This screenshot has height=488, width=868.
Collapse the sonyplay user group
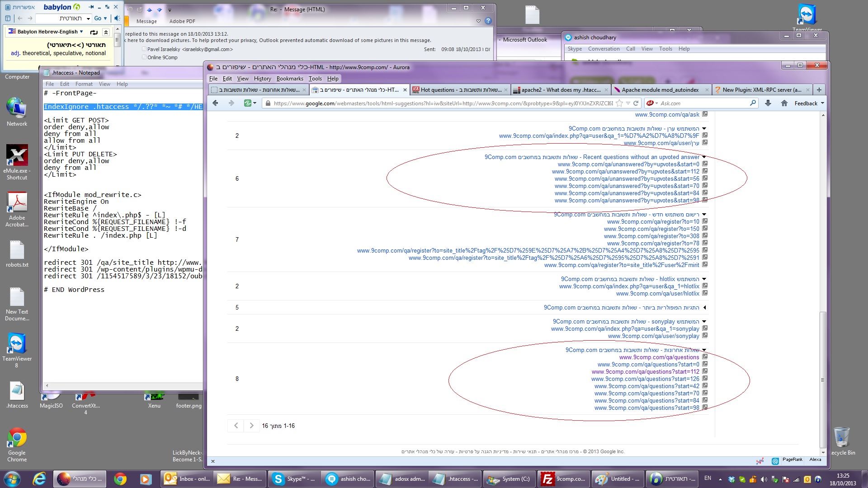tap(704, 322)
